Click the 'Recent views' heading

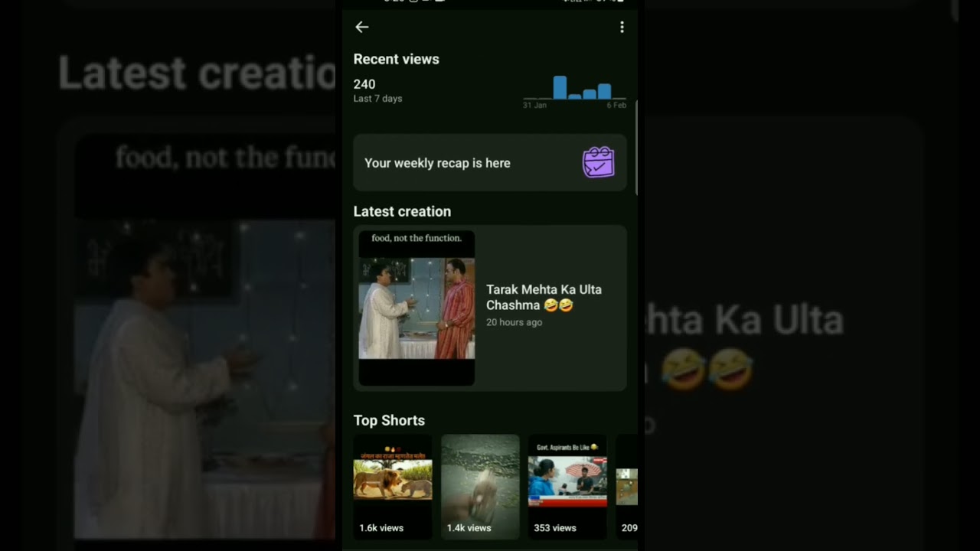pos(397,59)
